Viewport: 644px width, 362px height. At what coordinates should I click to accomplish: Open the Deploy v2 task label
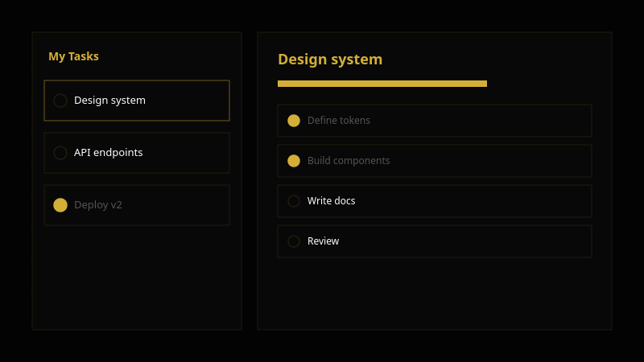coord(98,205)
